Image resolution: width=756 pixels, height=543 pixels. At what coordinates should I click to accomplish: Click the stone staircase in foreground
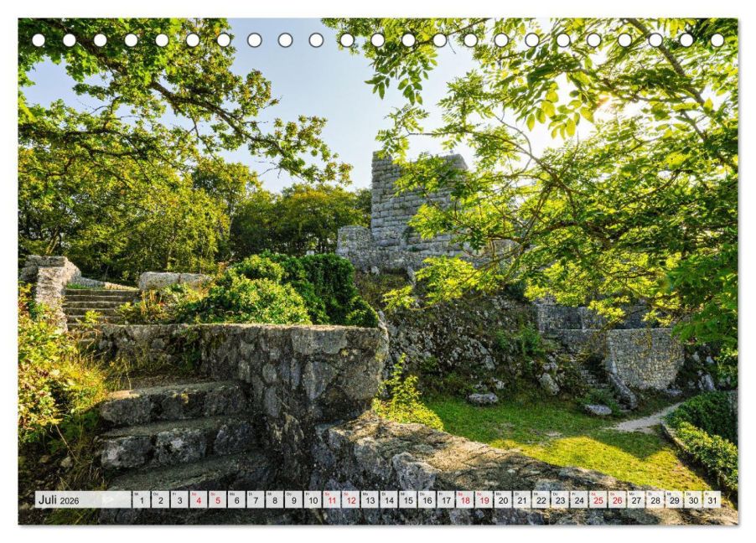point(176,432)
